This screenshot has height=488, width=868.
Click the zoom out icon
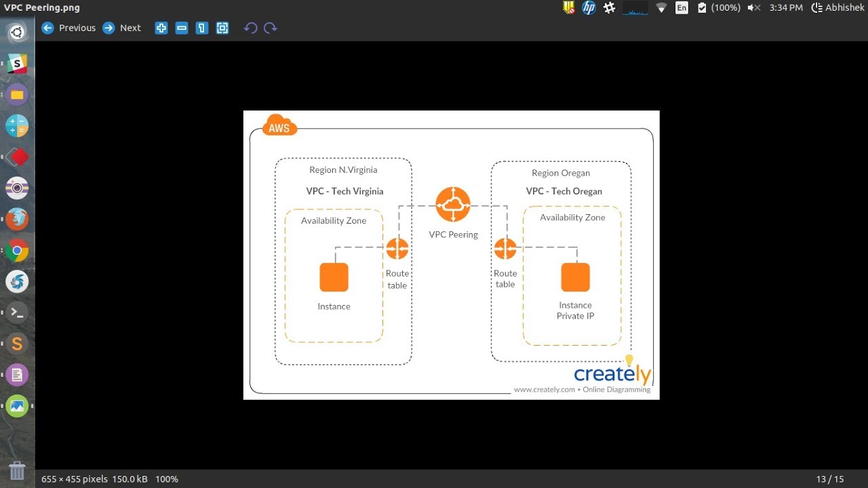pyautogui.click(x=182, y=28)
